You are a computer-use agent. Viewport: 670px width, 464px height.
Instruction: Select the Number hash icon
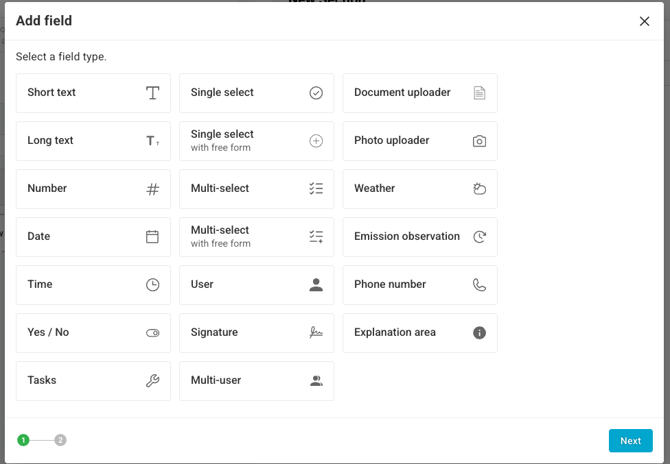tap(153, 189)
